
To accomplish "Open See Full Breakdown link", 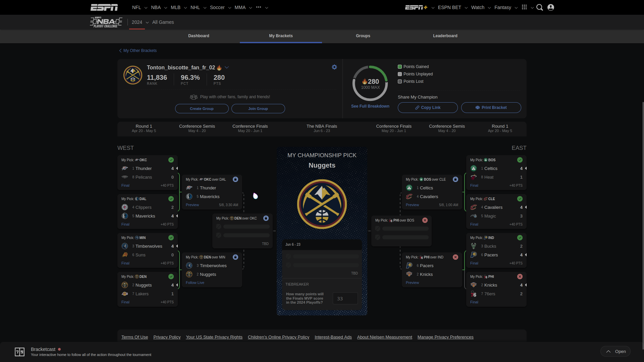I will tap(370, 106).
